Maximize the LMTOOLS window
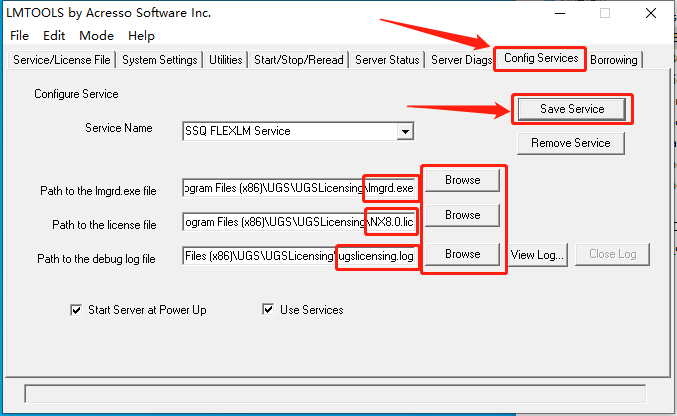This screenshot has width=677, height=416. tap(605, 13)
